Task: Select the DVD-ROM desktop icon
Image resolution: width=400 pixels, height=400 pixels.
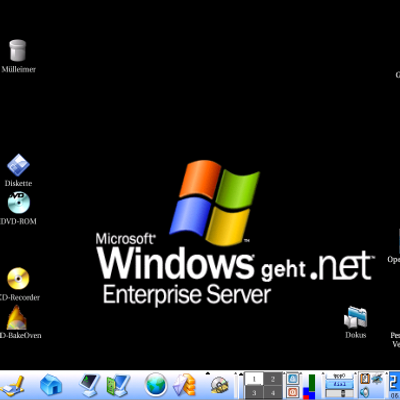Action: click(x=19, y=203)
